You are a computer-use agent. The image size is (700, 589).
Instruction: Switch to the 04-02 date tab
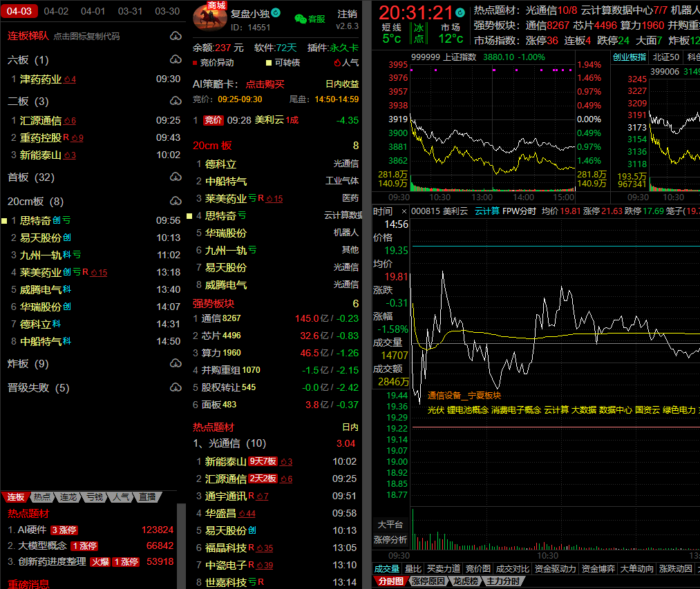(56, 11)
